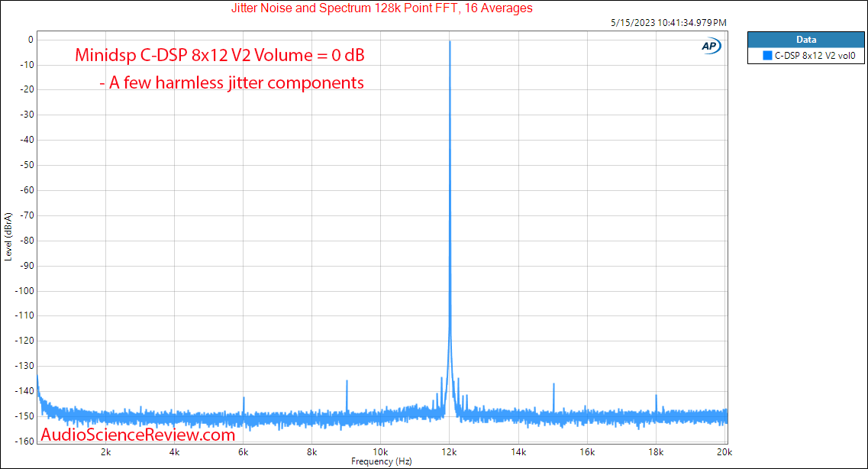Click the AP logo on the graph

[x=711, y=46]
